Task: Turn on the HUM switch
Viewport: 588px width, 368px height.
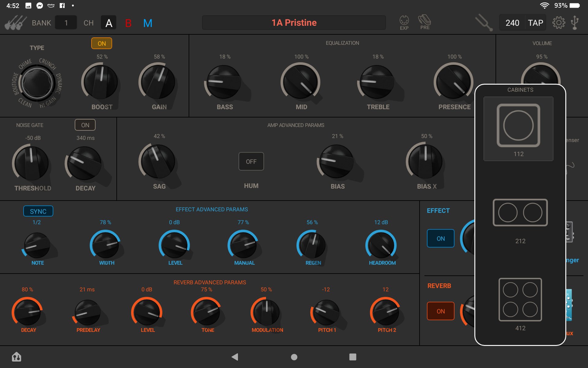Action: pos(251,161)
